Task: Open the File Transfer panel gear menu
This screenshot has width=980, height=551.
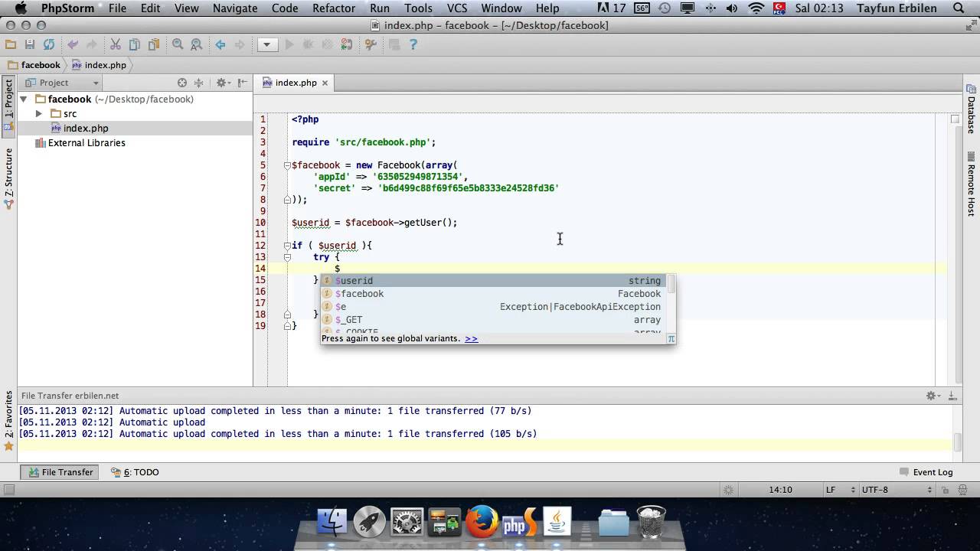Action: pyautogui.click(x=932, y=396)
